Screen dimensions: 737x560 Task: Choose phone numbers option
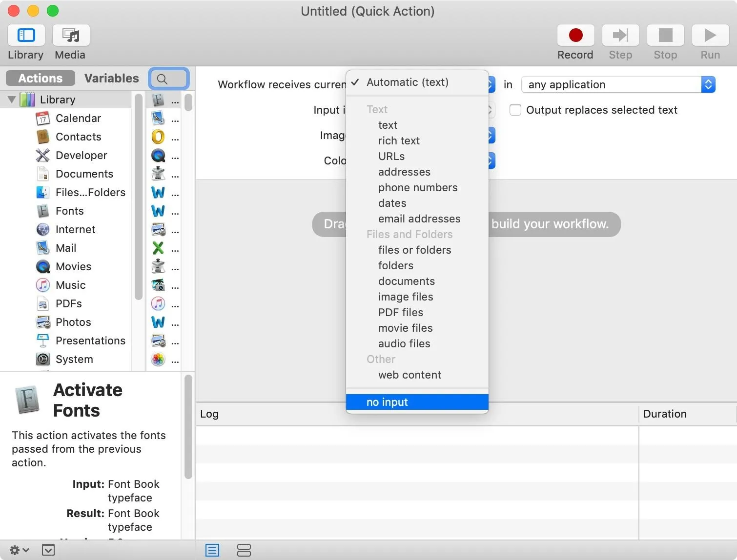point(417,187)
